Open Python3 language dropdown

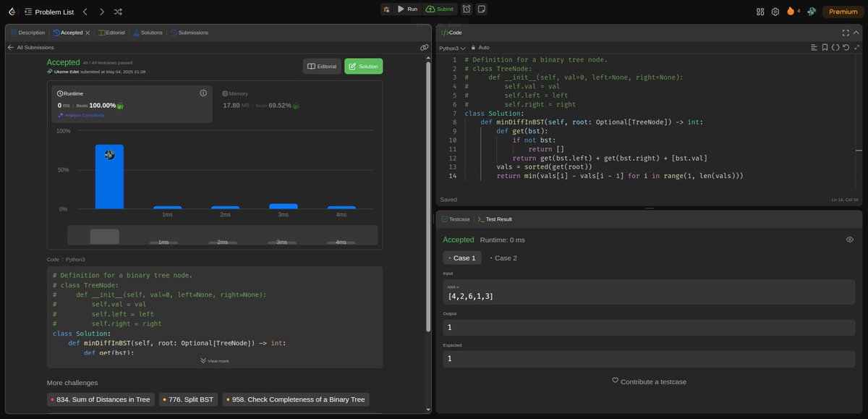[452, 47]
